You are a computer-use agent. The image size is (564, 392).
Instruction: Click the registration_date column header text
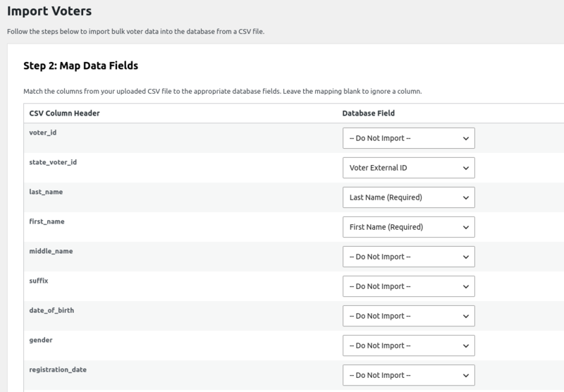58,369
